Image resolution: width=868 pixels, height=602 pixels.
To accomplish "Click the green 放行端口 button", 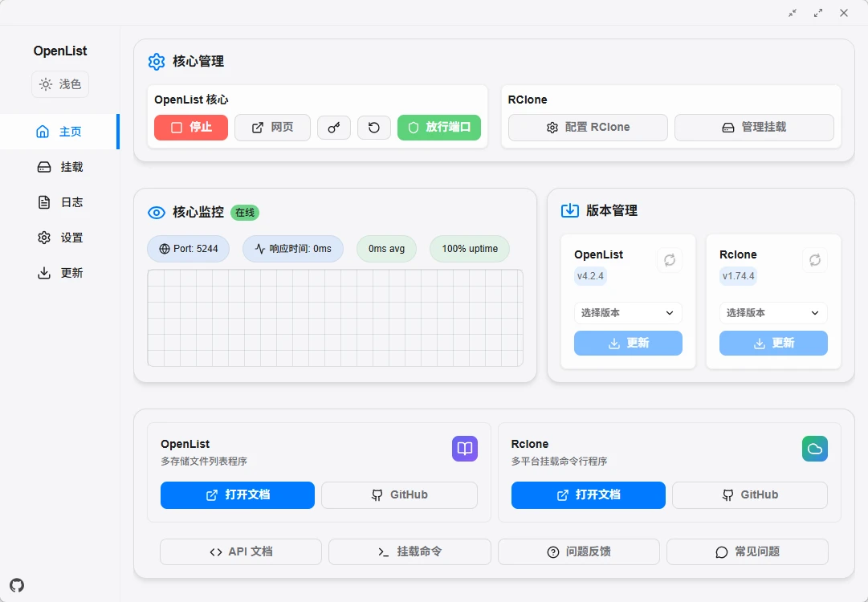I will click(439, 128).
